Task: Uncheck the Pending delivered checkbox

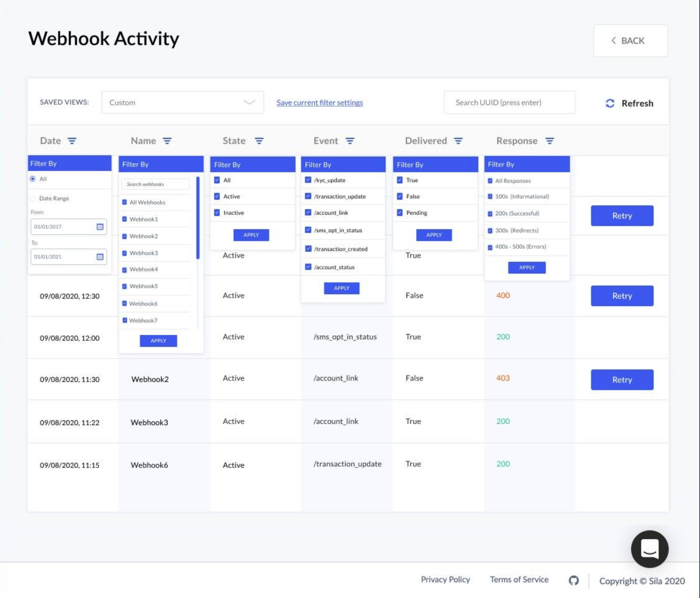Action: tap(400, 213)
